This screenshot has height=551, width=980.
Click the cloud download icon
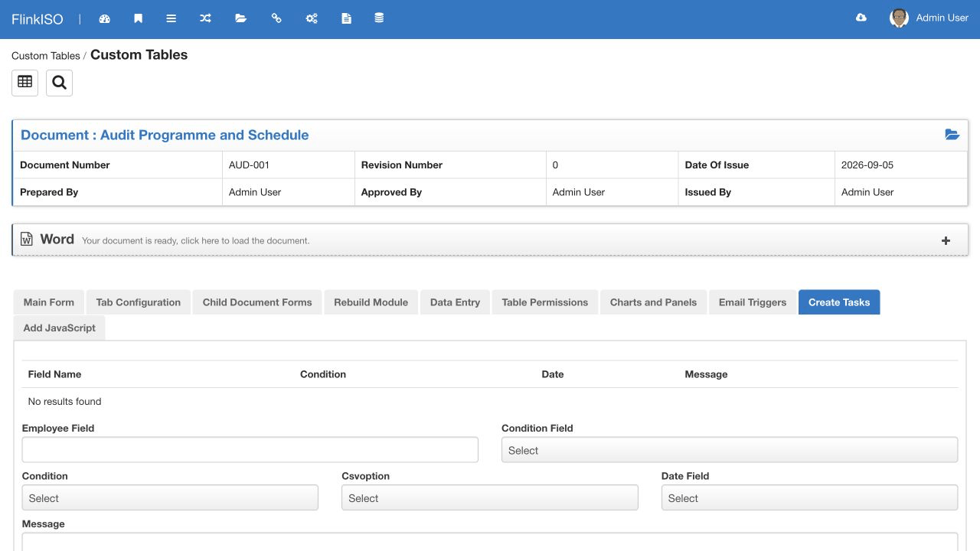pos(861,18)
